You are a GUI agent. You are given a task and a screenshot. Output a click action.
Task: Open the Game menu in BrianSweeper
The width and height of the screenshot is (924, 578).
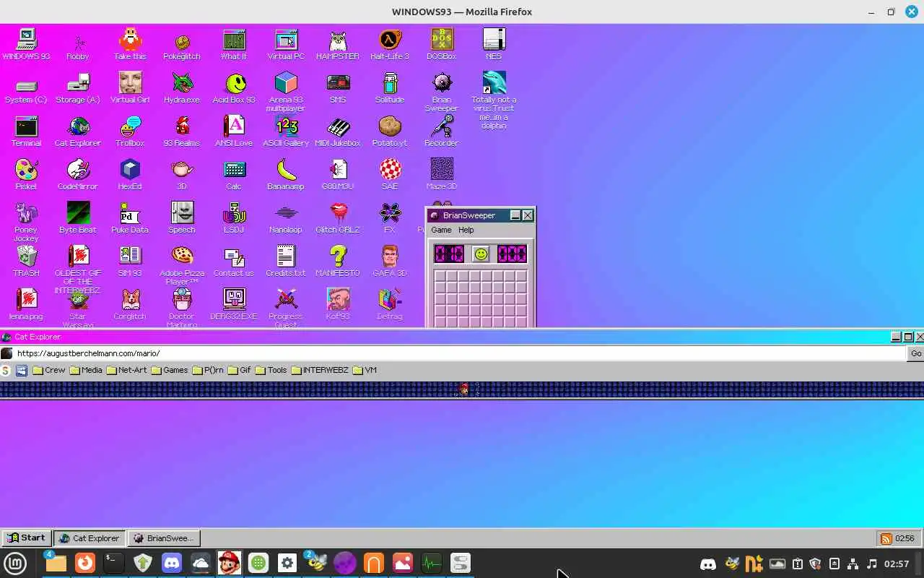tap(441, 230)
